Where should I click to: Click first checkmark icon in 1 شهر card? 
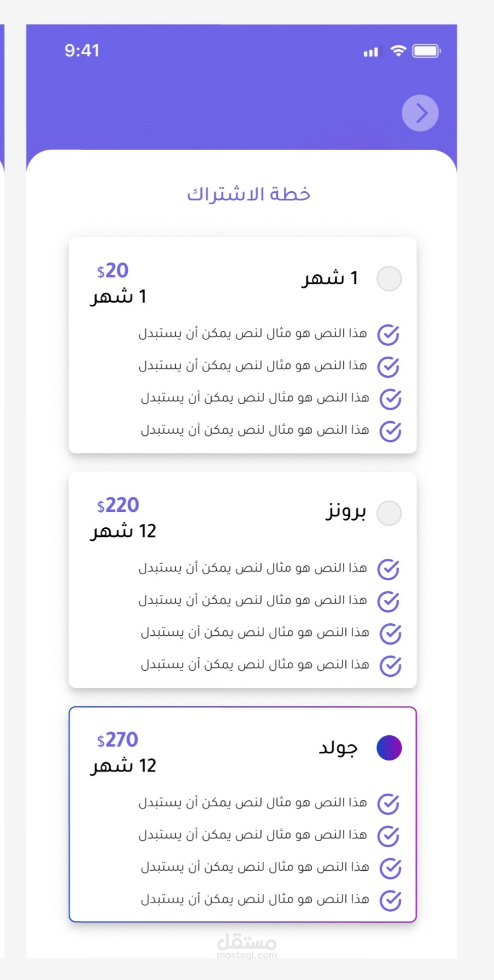[389, 335]
